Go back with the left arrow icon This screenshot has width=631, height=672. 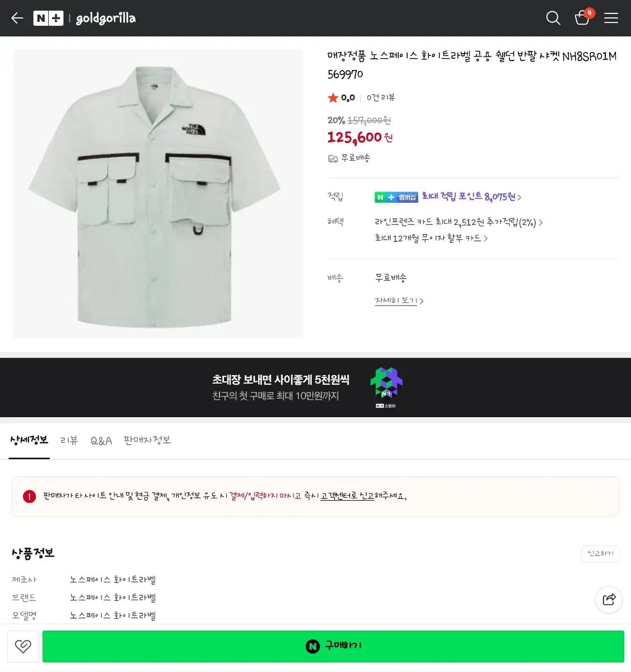[x=17, y=18]
